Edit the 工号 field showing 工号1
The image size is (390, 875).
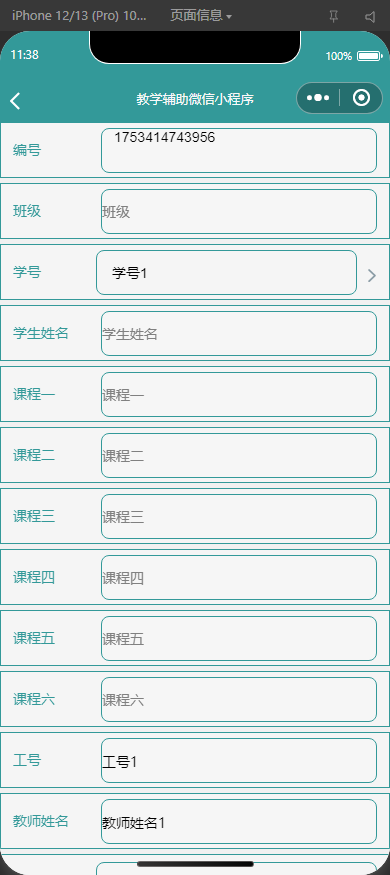click(x=239, y=761)
